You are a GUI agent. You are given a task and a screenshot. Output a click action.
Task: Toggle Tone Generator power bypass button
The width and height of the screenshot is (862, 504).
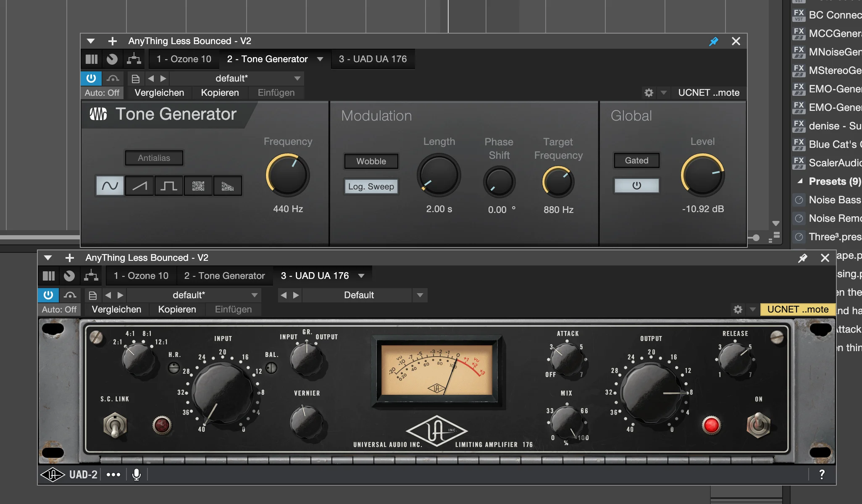[91, 79]
